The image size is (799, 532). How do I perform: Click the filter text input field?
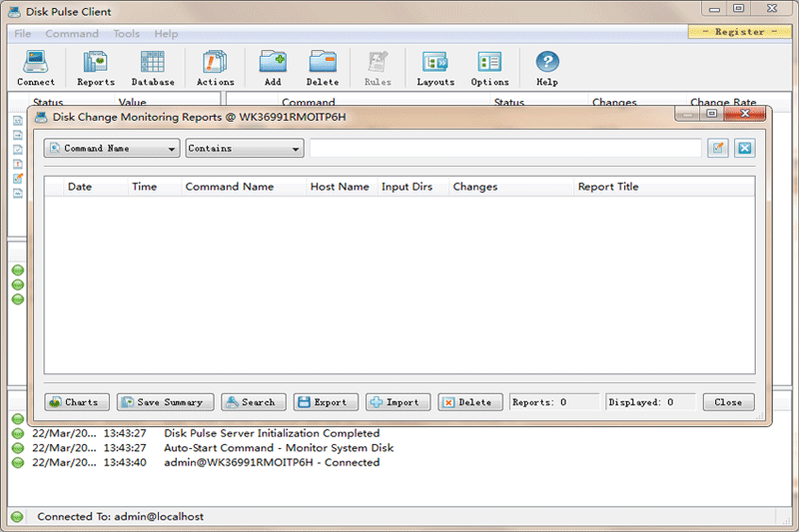[505, 148]
